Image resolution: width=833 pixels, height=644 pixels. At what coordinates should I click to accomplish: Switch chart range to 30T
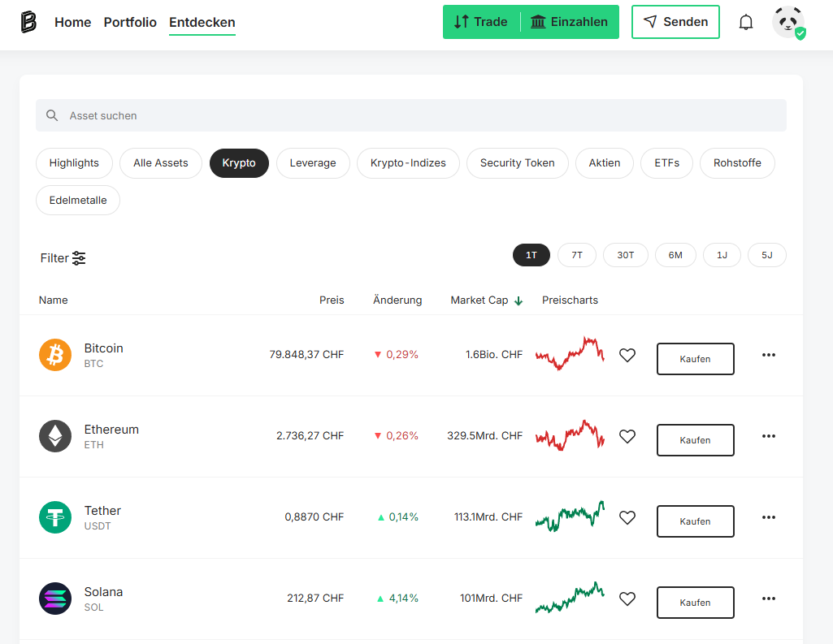pyautogui.click(x=626, y=255)
